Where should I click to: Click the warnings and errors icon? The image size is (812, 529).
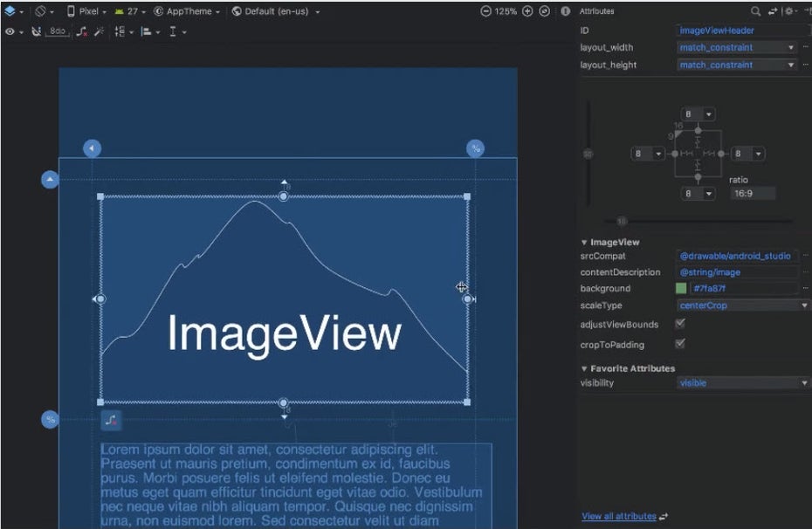(x=566, y=10)
